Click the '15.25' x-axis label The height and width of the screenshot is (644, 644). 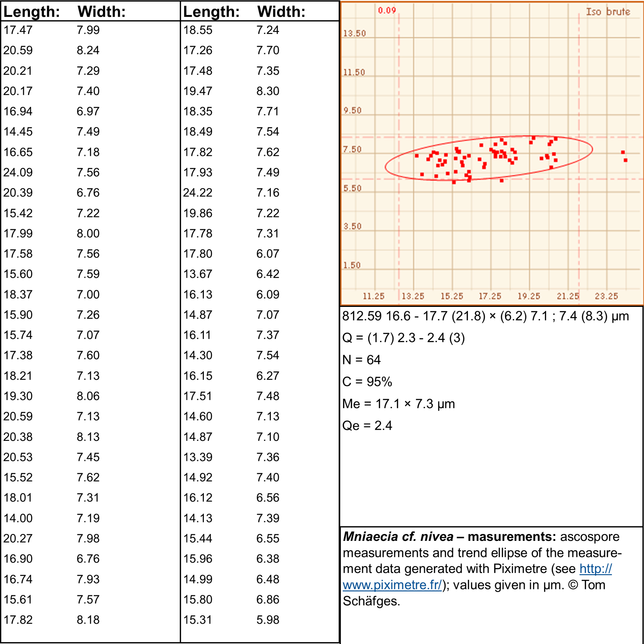[x=452, y=296]
